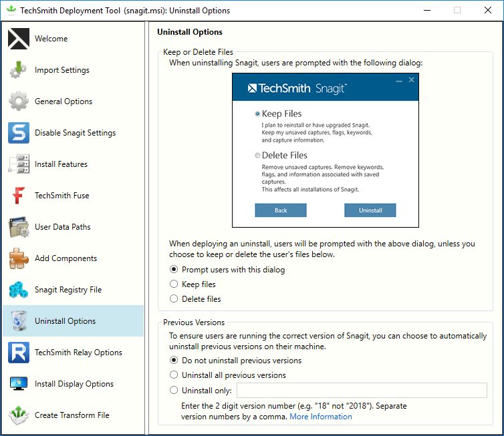Open the More Information link
Image resolution: width=504 pixels, height=436 pixels.
tap(321, 417)
